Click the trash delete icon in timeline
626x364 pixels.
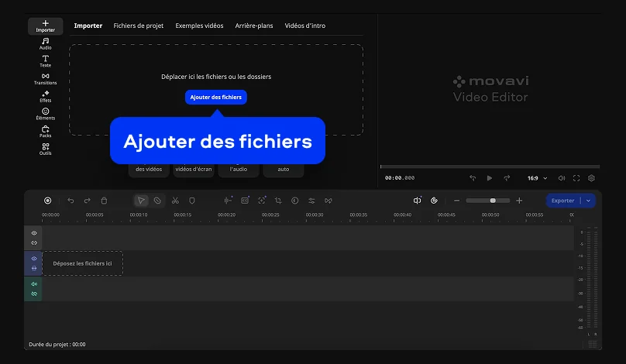pyautogui.click(x=105, y=201)
